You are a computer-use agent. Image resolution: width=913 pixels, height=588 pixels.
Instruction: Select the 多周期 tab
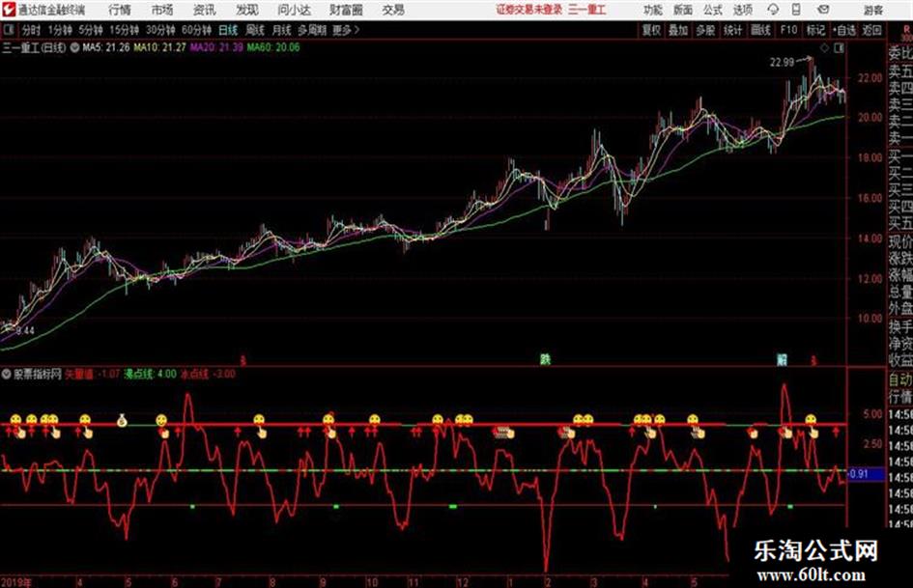tap(312, 30)
